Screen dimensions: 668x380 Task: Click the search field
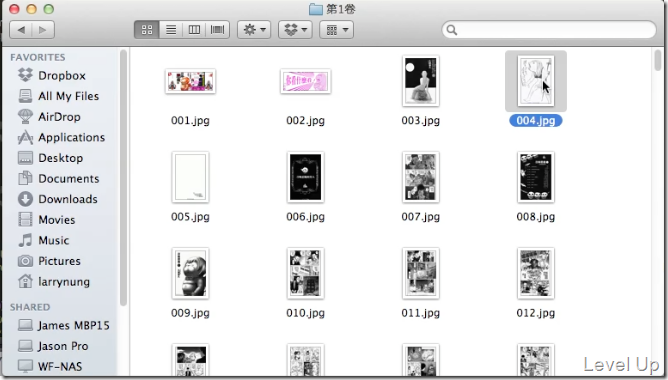tap(549, 30)
